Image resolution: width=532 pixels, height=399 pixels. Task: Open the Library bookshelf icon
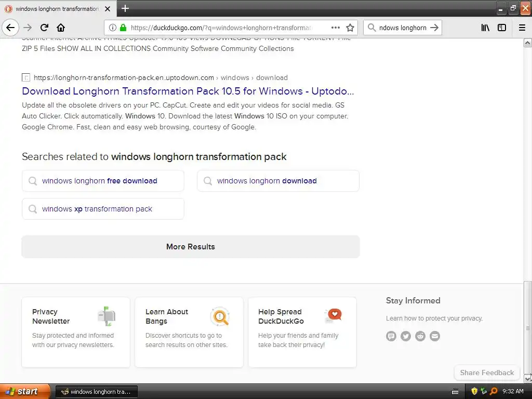485,28
